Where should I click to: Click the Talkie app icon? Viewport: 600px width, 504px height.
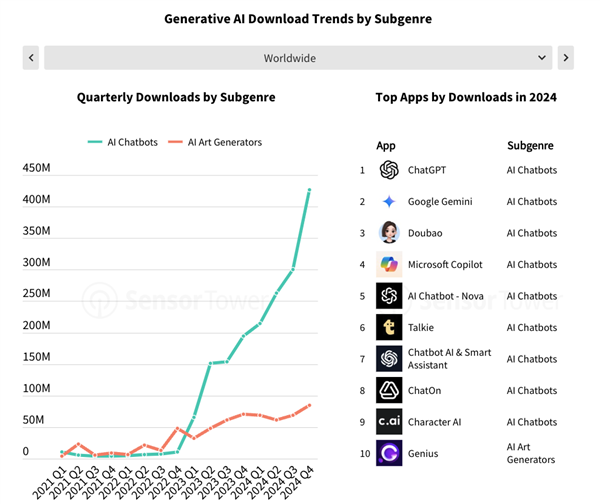click(x=389, y=327)
